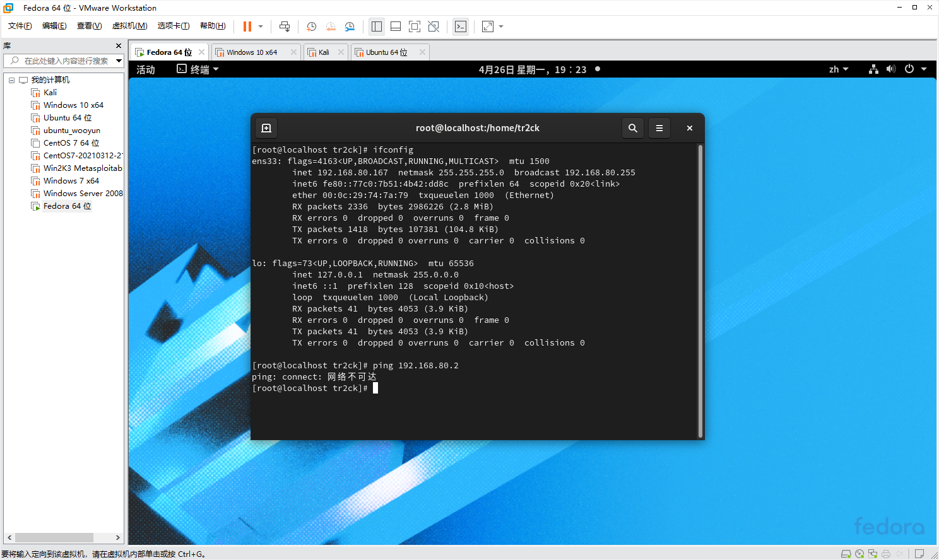Close the library panel

[119, 46]
